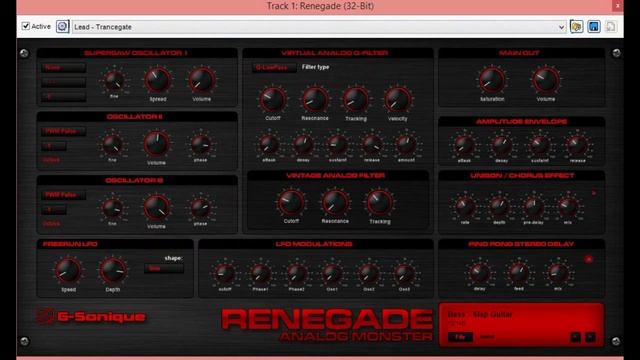
Task: Click Unison/Chorus pre-delay knob
Action: (533, 206)
